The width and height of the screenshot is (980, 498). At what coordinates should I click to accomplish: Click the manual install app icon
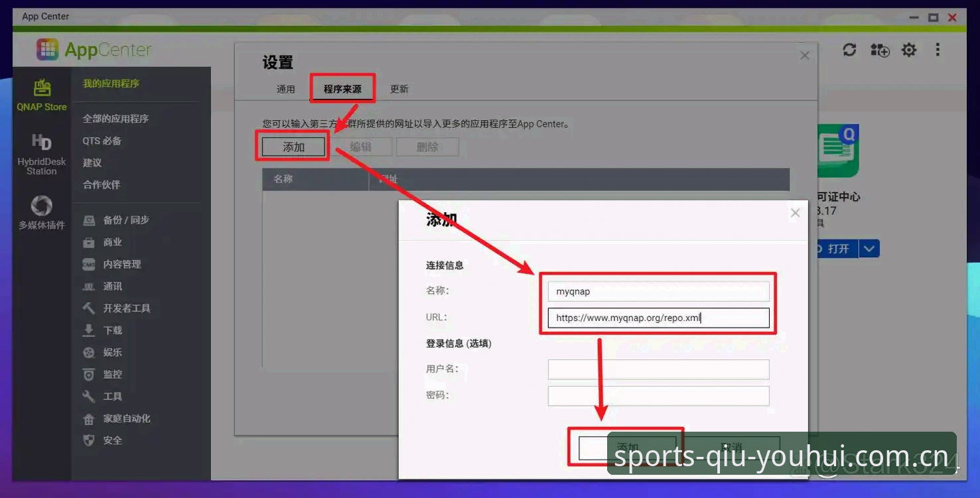coord(880,50)
